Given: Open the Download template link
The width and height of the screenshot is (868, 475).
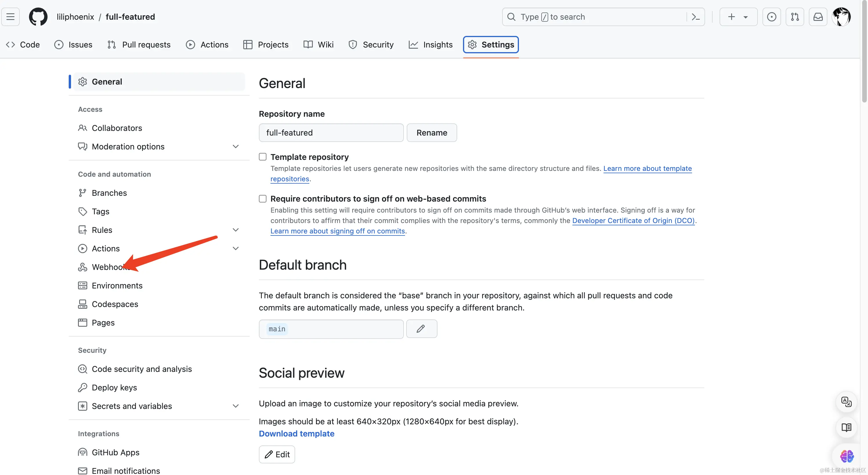Looking at the screenshot, I should coord(297,434).
